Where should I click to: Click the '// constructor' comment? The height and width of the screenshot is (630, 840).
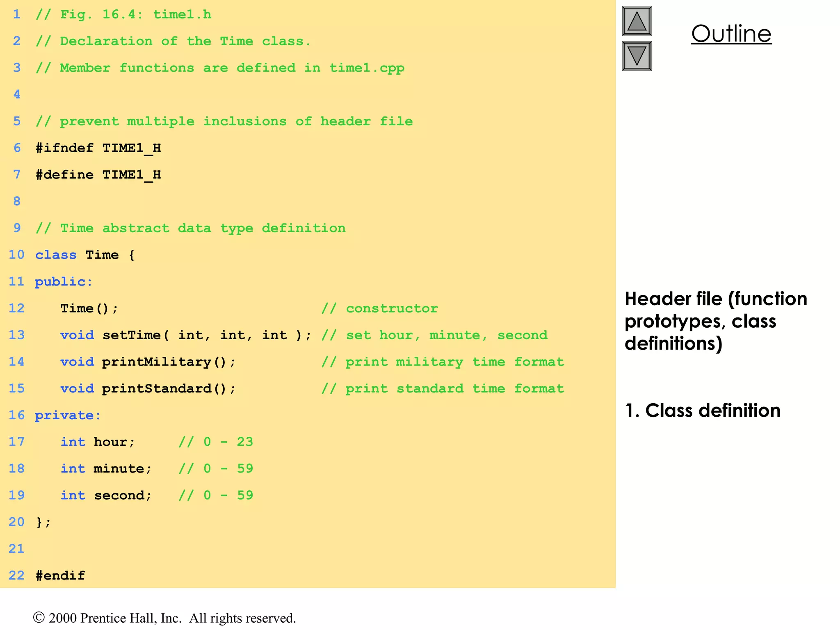[379, 308]
